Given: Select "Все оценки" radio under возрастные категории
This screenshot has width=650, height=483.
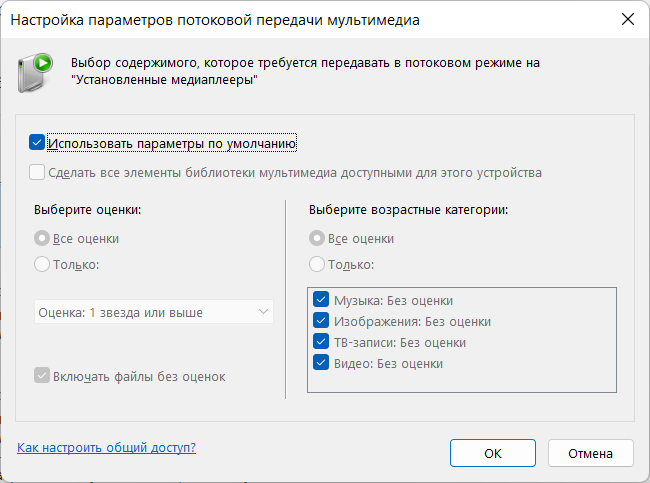Looking at the screenshot, I should (317, 238).
